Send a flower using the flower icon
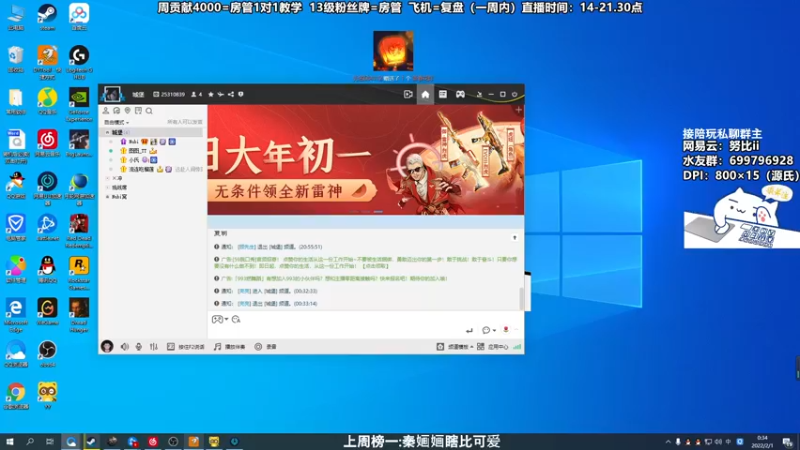800x450 pixels. pos(506,330)
